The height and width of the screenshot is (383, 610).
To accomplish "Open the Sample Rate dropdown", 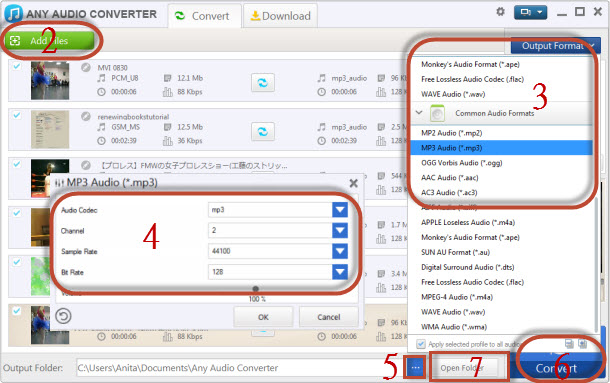I will click(340, 251).
